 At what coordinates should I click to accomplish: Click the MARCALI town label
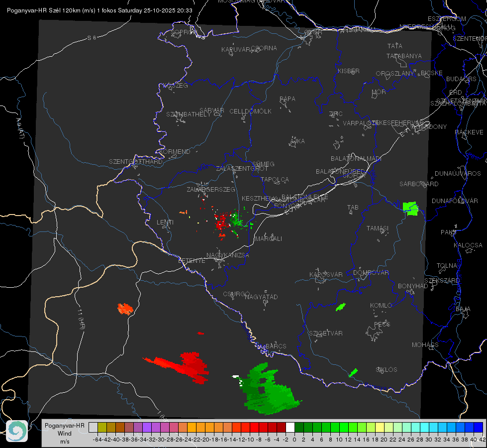point(269,239)
